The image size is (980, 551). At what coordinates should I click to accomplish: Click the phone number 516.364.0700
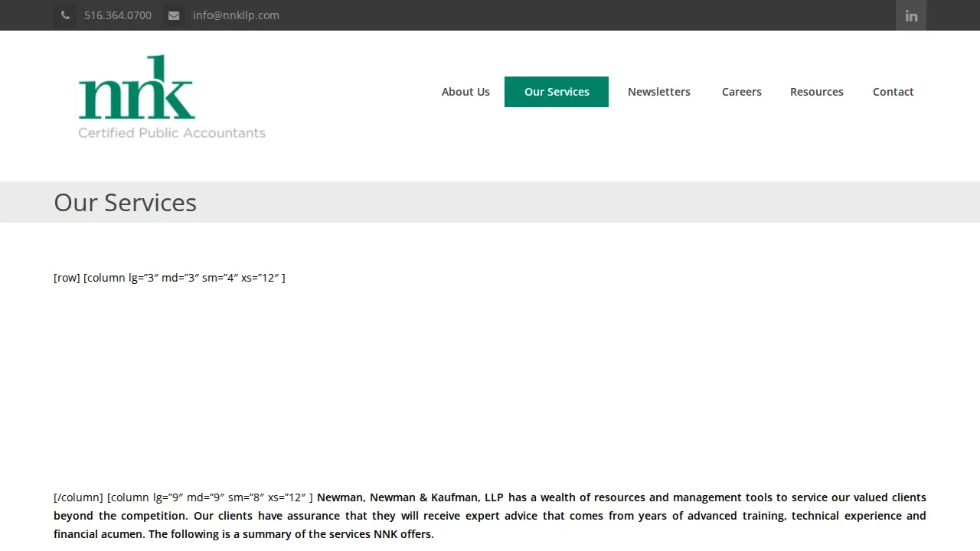click(x=118, y=15)
